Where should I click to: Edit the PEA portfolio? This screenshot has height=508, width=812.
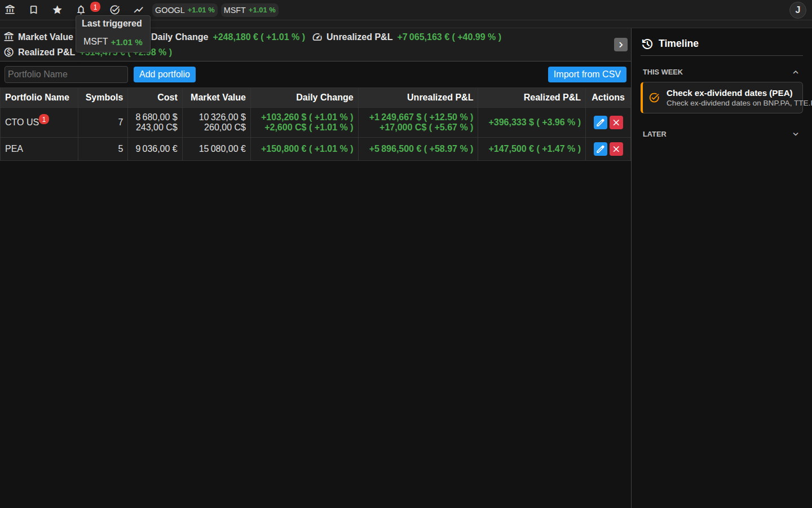601,149
